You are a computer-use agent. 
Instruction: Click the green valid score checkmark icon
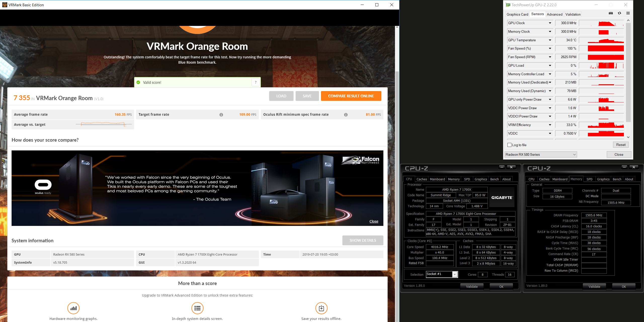point(138,82)
